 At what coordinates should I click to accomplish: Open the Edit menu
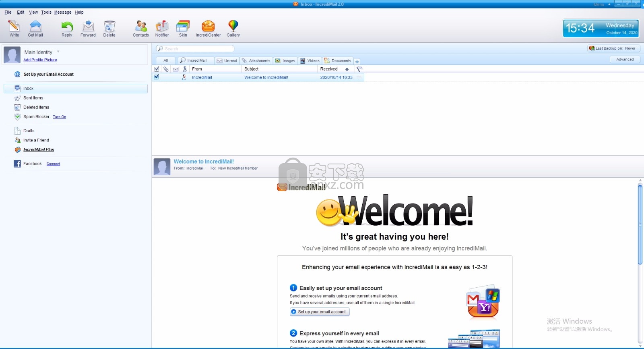coord(21,12)
